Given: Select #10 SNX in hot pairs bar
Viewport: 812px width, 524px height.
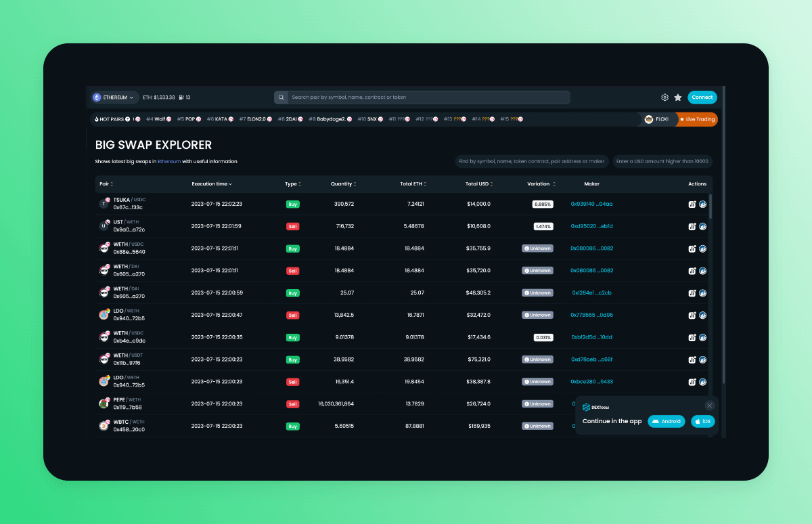Looking at the screenshot, I should 370,119.
